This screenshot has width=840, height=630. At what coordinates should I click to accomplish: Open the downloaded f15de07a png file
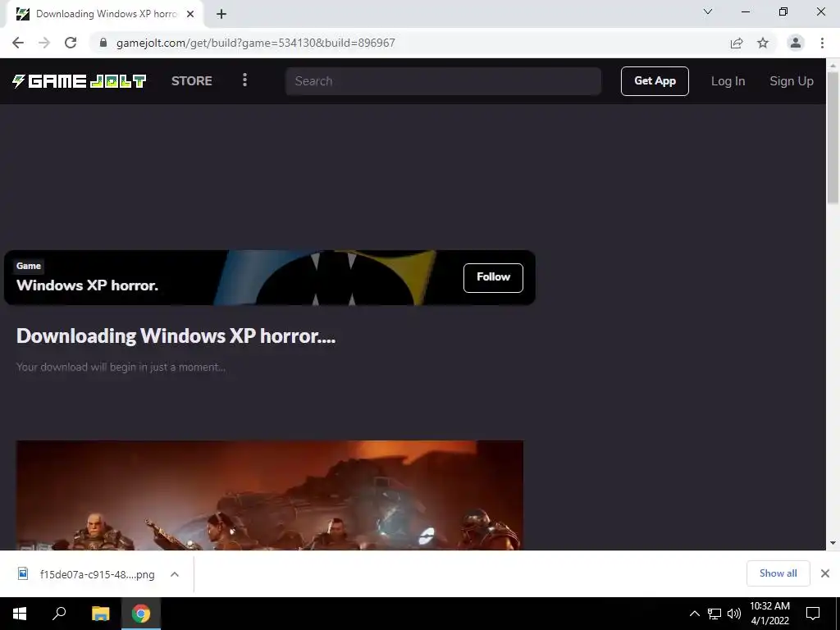point(97,574)
